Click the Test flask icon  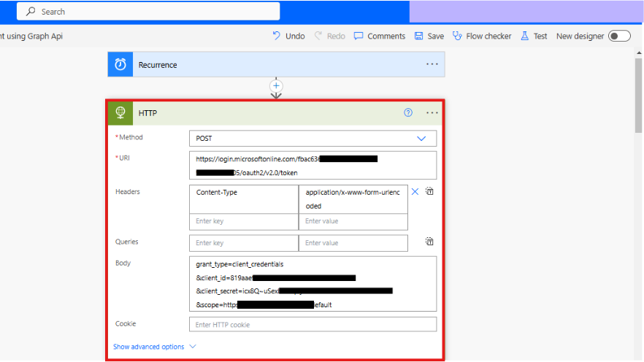(524, 36)
